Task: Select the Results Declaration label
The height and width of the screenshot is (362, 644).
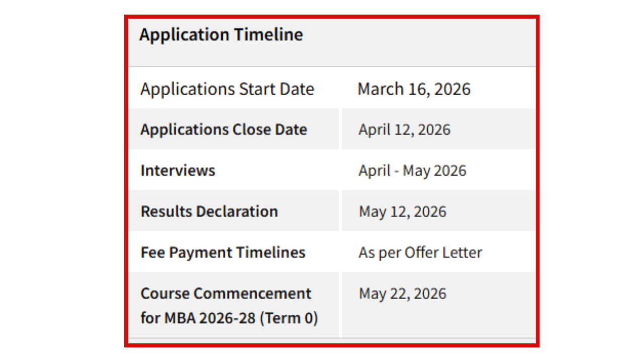Action: (209, 211)
